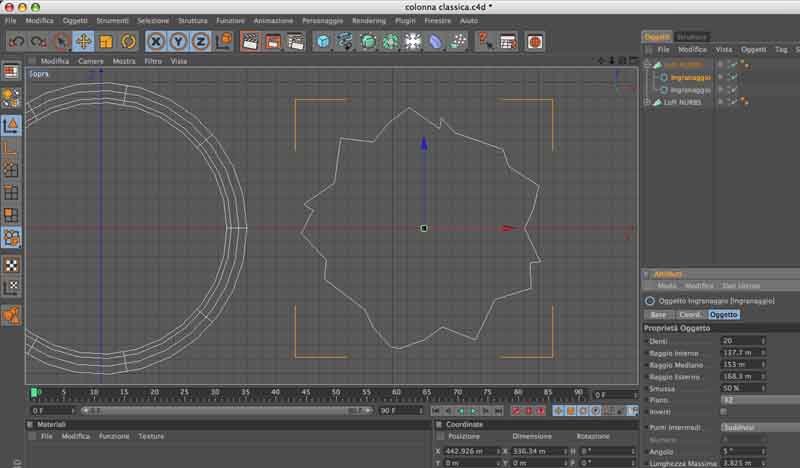This screenshot has width=800, height=468.
Task: Open viewport Camere menu
Action: coord(91,61)
